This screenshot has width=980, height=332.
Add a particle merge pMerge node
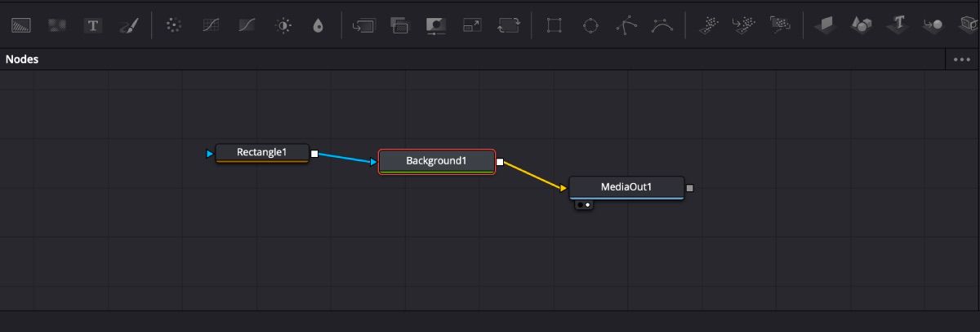pos(743,25)
